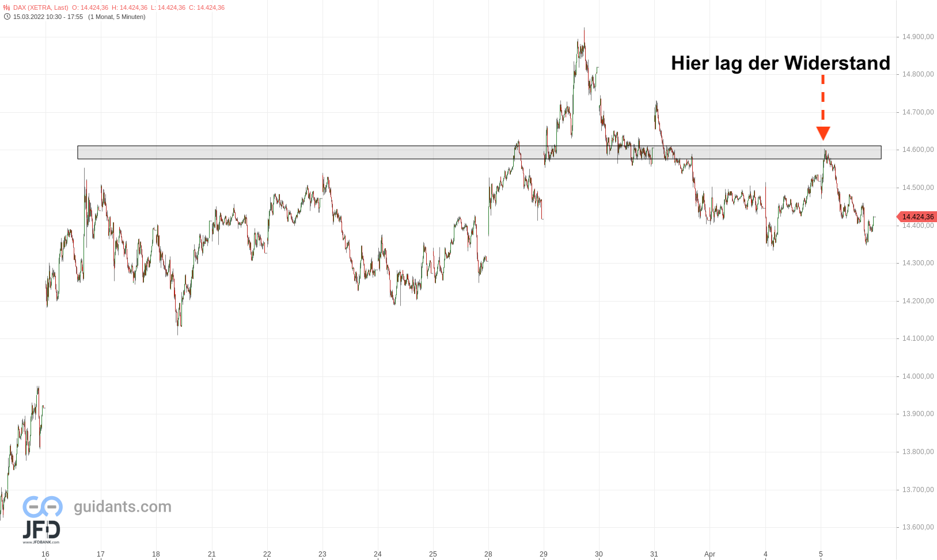The image size is (937, 560).
Task: Click the clock icon before the date range
Action: (x=7, y=17)
